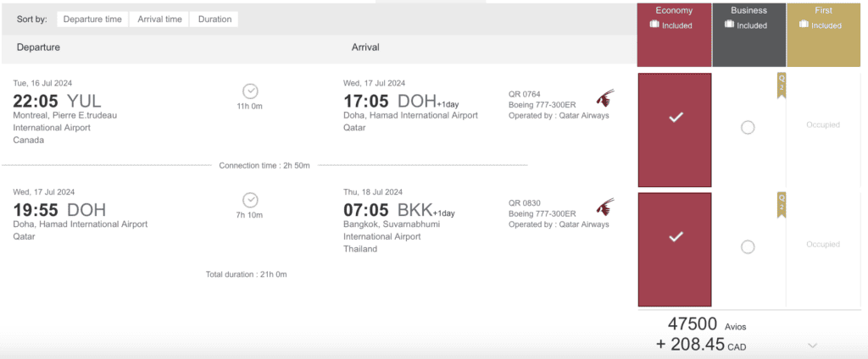The width and height of the screenshot is (868, 359).
Task: Click the gold Q ribbon on first Business cell
Action: click(x=782, y=85)
